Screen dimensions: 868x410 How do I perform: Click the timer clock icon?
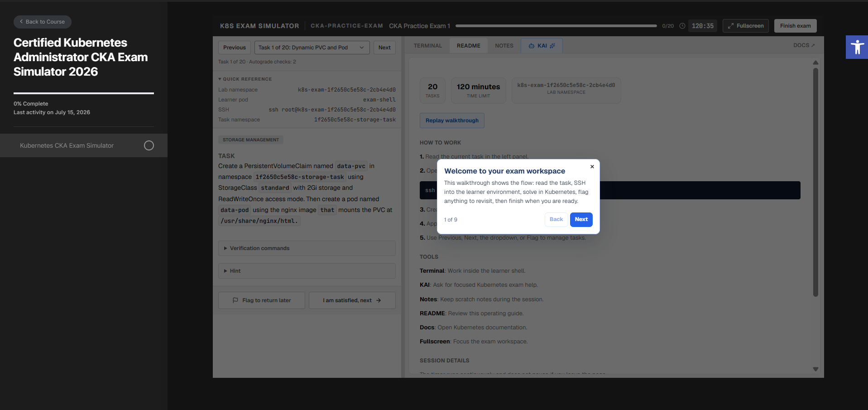[x=682, y=26]
